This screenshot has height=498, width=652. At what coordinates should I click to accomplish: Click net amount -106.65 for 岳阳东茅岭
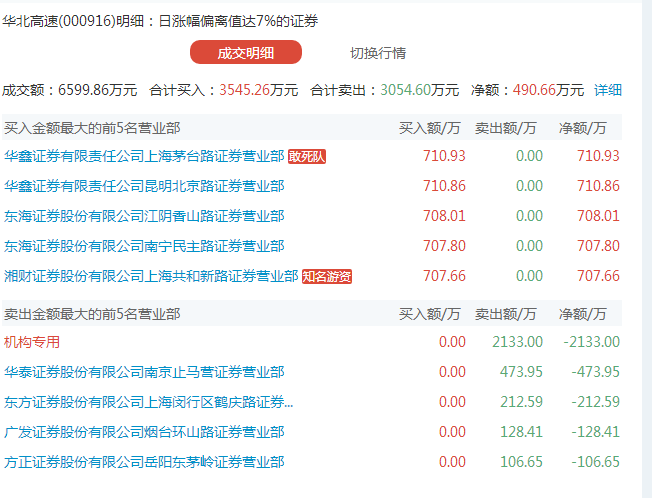point(595,461)
